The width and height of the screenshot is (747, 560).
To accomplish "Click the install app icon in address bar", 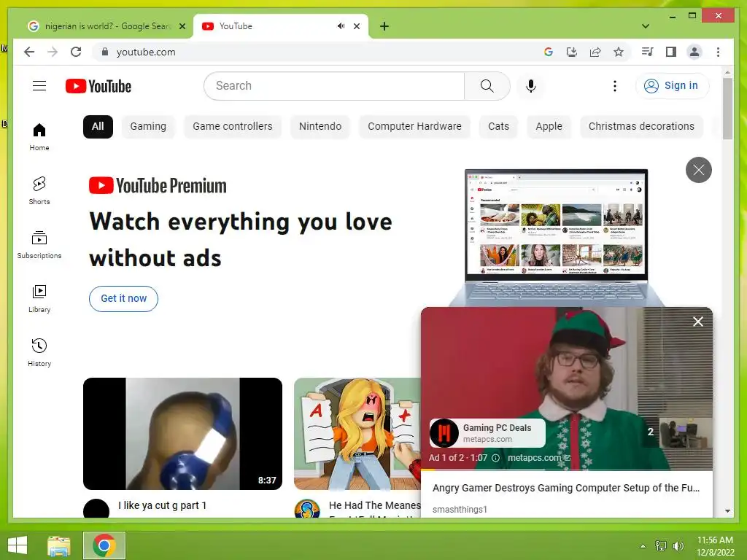I will click(572, 52).
